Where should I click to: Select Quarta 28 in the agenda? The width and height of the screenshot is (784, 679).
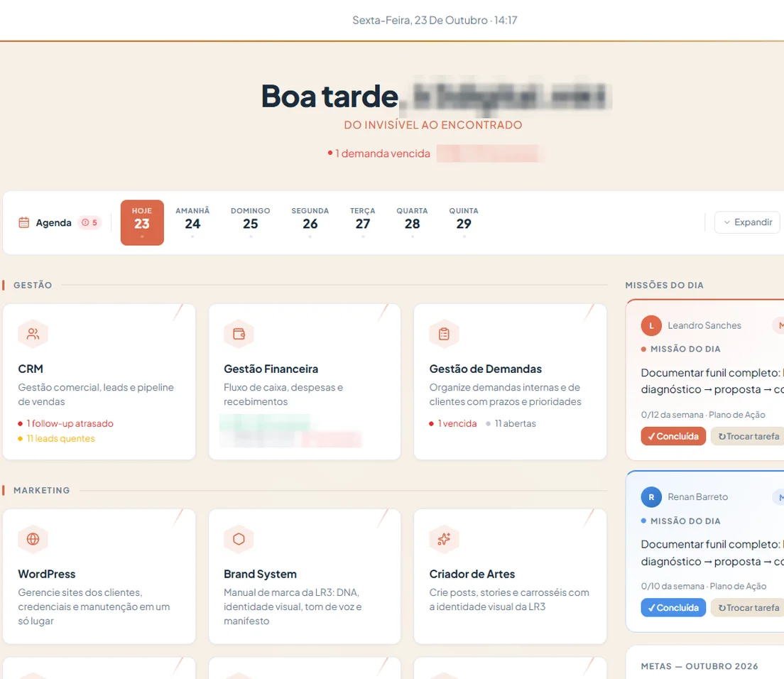tap(412, 222)
